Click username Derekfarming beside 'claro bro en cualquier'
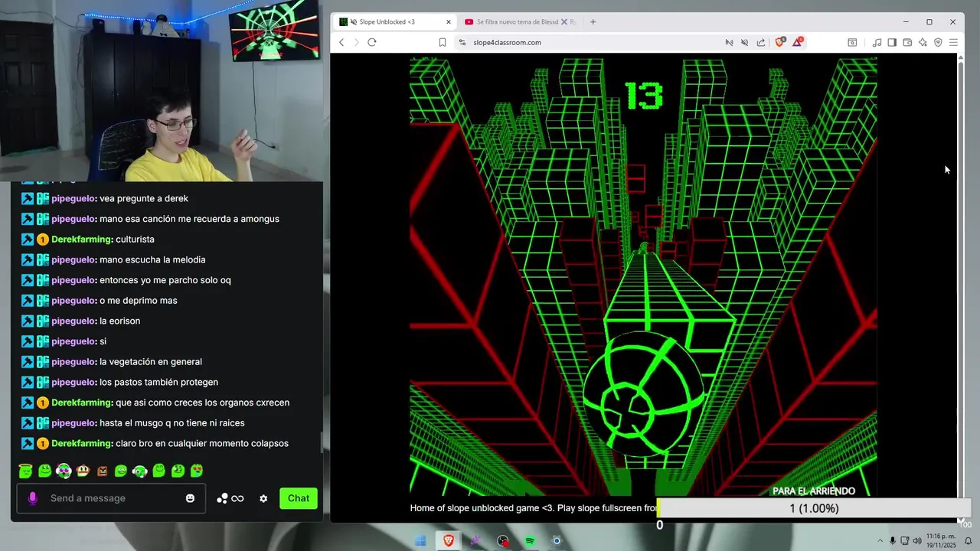980x551 pixels. click(82, 444)
